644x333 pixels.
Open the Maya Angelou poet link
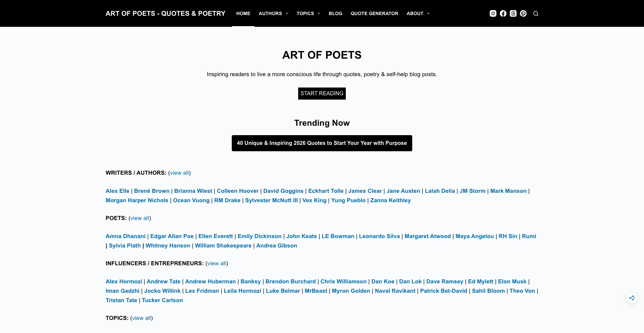(x=474, y=236)
